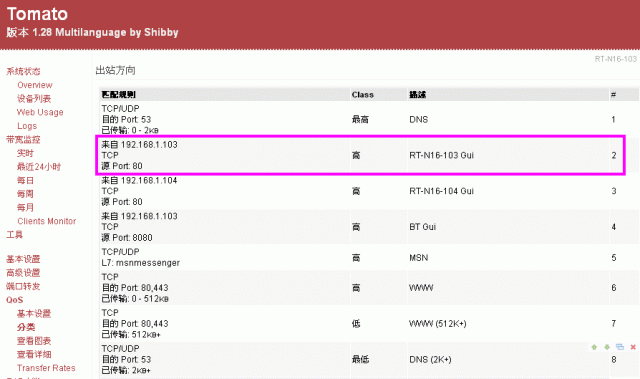Screen dimensions: 640x379
Task: Click 'L7: msnmessenger' match text
Action: [140, 263]
